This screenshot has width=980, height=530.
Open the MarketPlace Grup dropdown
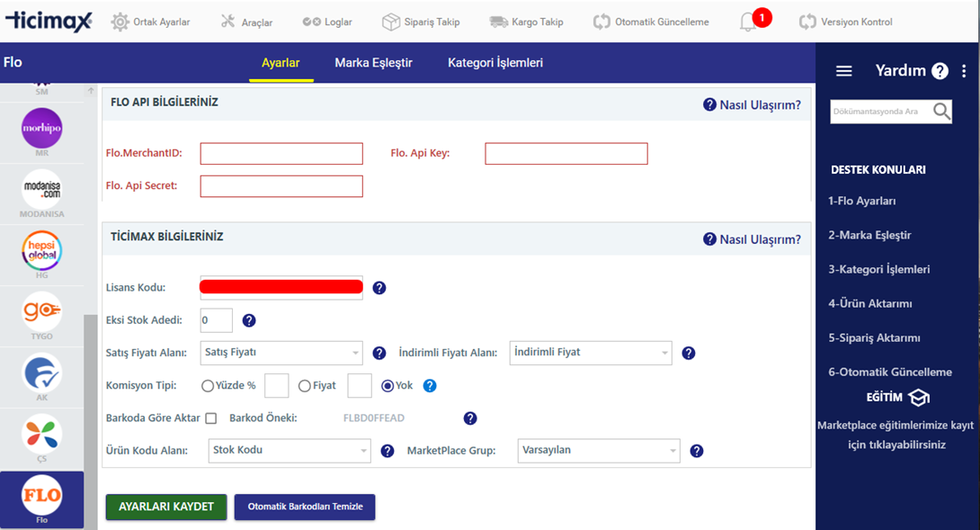point(599,451)
